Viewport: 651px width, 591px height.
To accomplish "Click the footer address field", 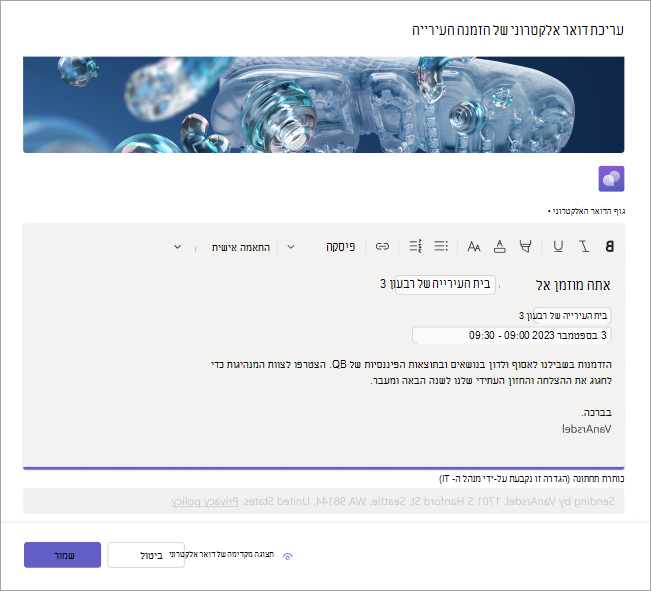I will click(x=323, y=501).
